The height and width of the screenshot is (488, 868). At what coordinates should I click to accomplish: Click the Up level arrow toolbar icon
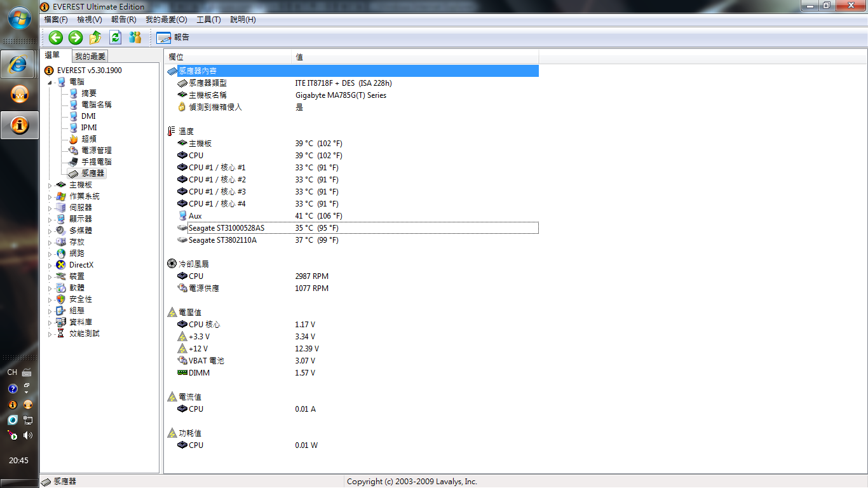click(96, 37)
